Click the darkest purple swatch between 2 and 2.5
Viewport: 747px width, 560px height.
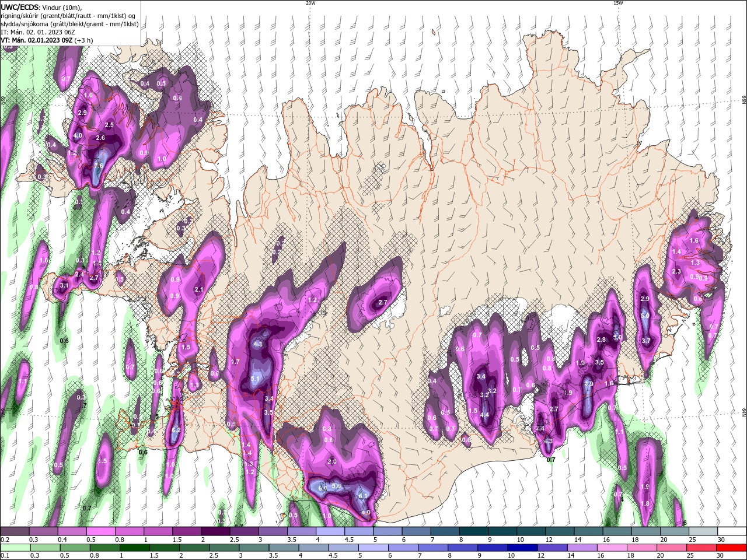215,531
